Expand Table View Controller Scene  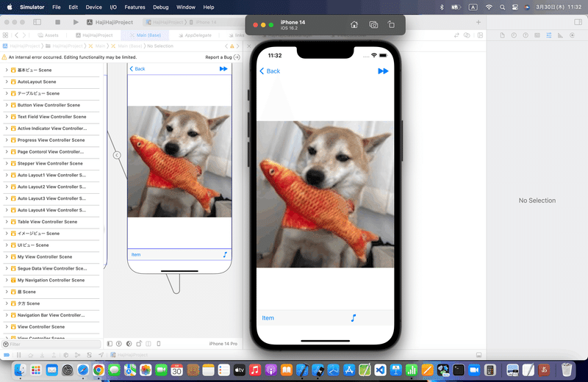[7, 222]
